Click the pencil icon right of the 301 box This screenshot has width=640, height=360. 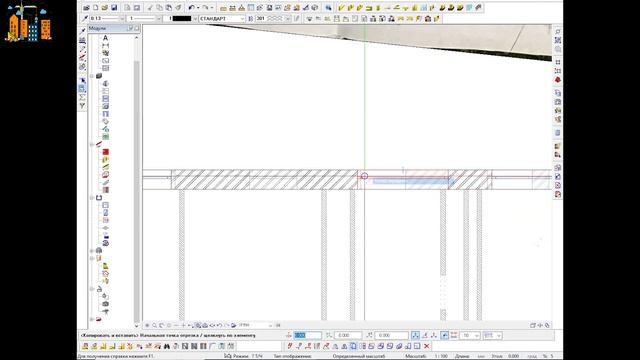coord(297,18)
